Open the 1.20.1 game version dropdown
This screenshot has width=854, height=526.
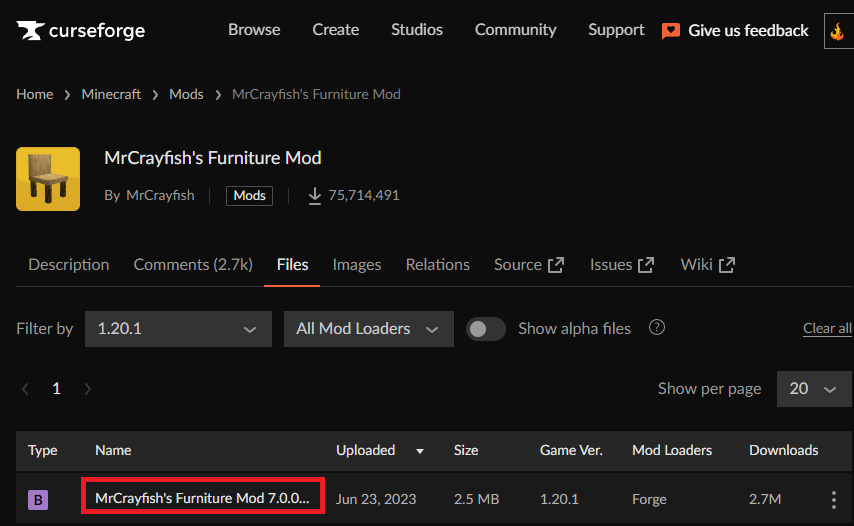pos(178,329)
